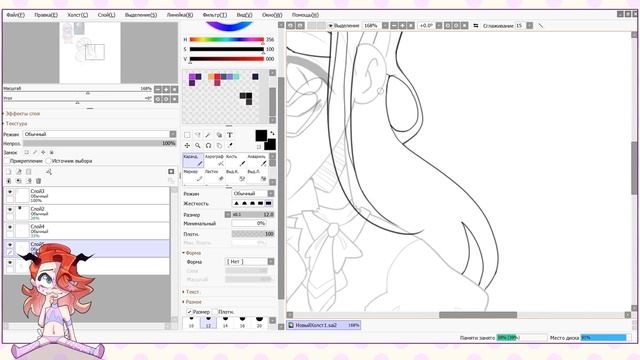Open the Холст menu

[x=77, y=15]
